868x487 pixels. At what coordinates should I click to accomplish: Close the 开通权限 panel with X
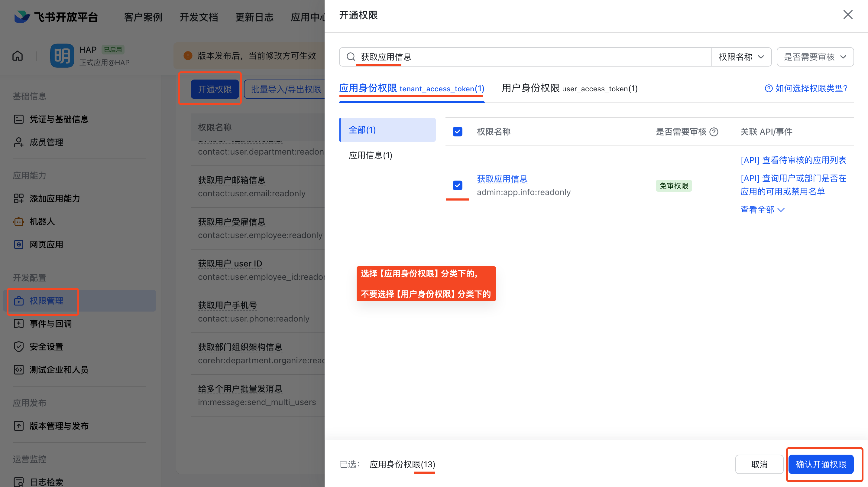pyautogui.click(x=848, y=15)
